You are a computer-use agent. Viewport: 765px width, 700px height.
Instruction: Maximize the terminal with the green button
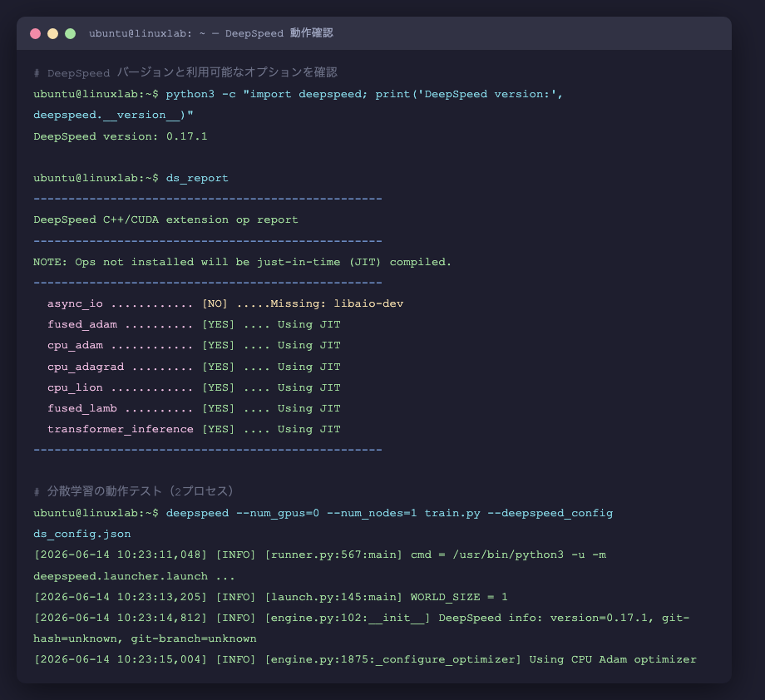(x=70, y=33)
